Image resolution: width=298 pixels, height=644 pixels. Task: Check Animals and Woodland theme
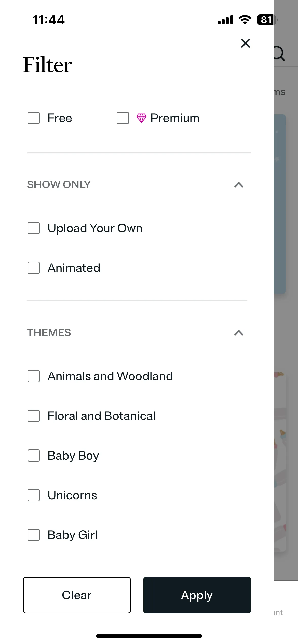(x=34, y=376)
